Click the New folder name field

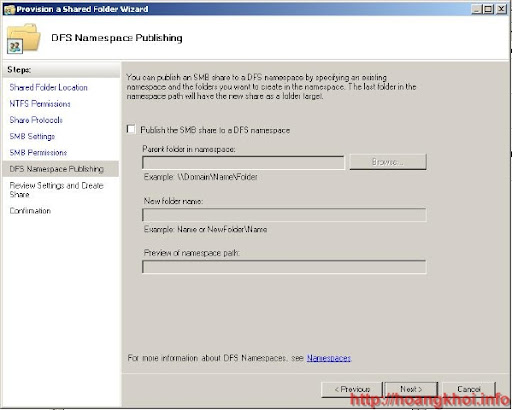tap(284, 215)
